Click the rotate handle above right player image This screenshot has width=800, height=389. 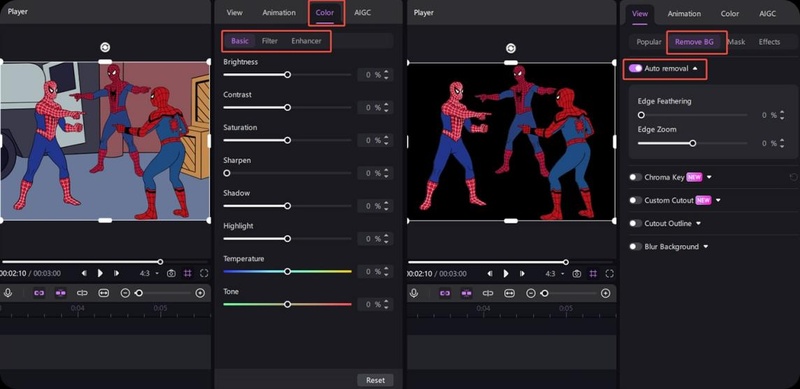click(x=511, y=48)
